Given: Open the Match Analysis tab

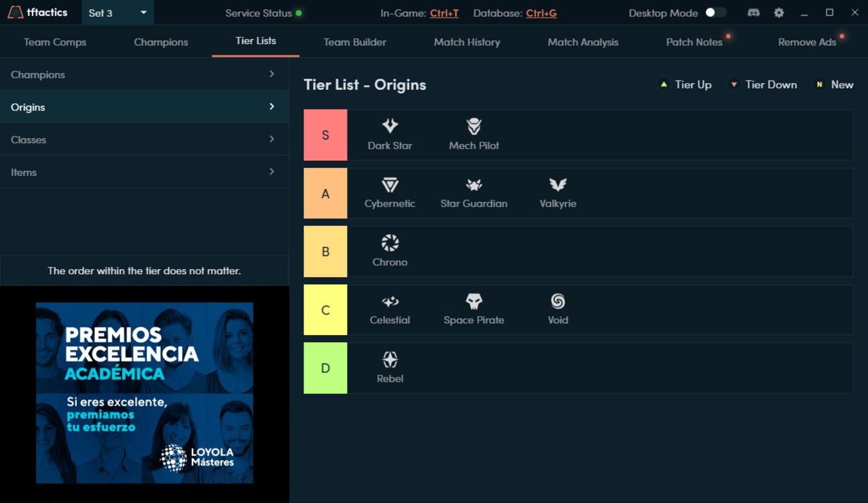Looking at the screenshot, I should point(583,42).
